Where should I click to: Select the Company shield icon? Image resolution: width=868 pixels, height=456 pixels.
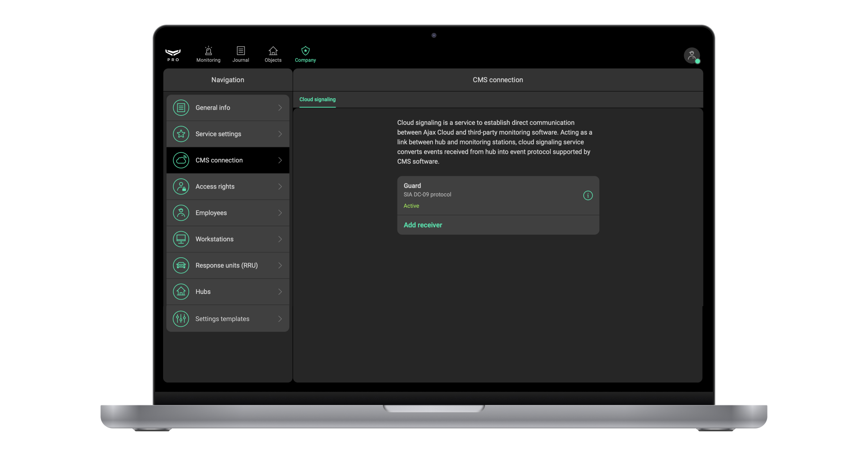(306, 51)
